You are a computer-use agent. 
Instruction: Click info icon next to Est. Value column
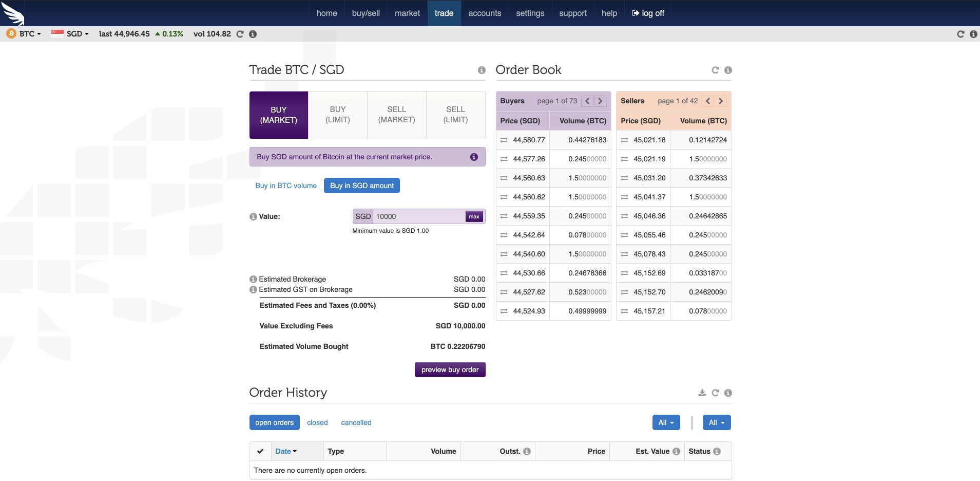[676, 451]
